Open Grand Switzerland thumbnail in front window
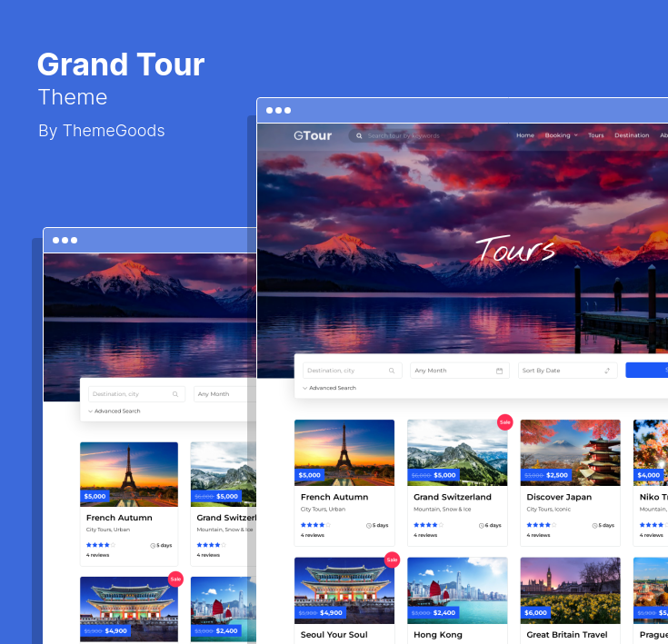 click(457, 452)
